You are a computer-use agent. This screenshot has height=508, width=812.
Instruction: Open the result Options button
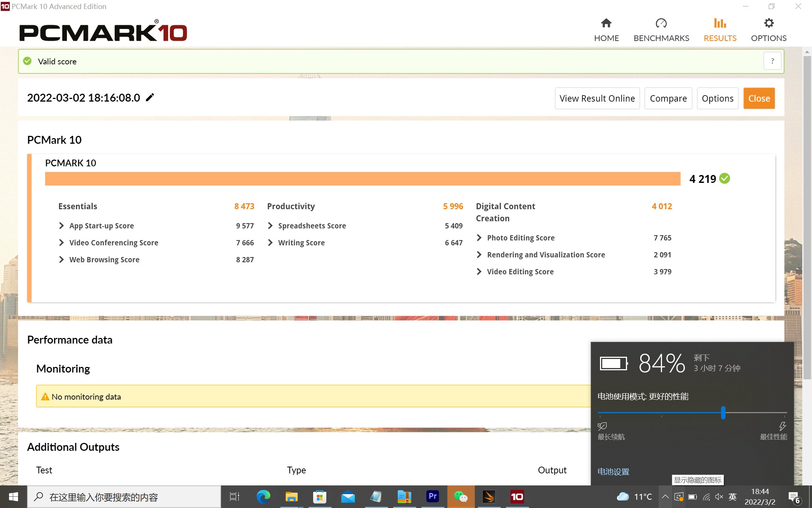(717, 98)
